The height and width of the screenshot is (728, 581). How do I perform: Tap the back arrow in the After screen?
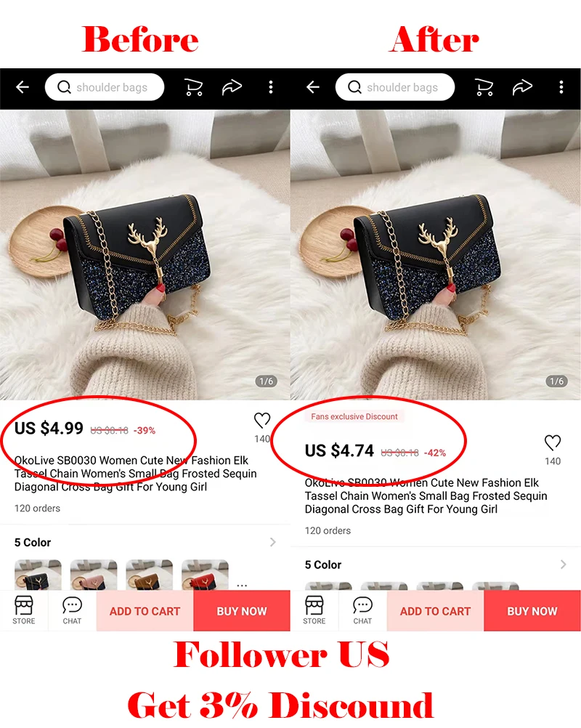tap(313, 86)
